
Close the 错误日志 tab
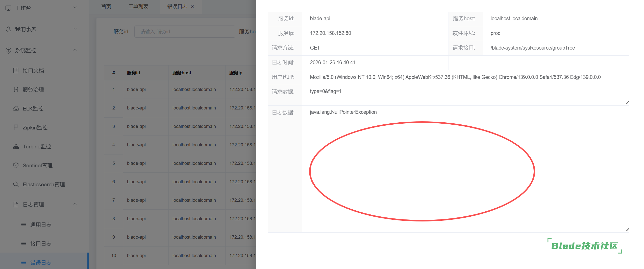click(x=192, y=7)
